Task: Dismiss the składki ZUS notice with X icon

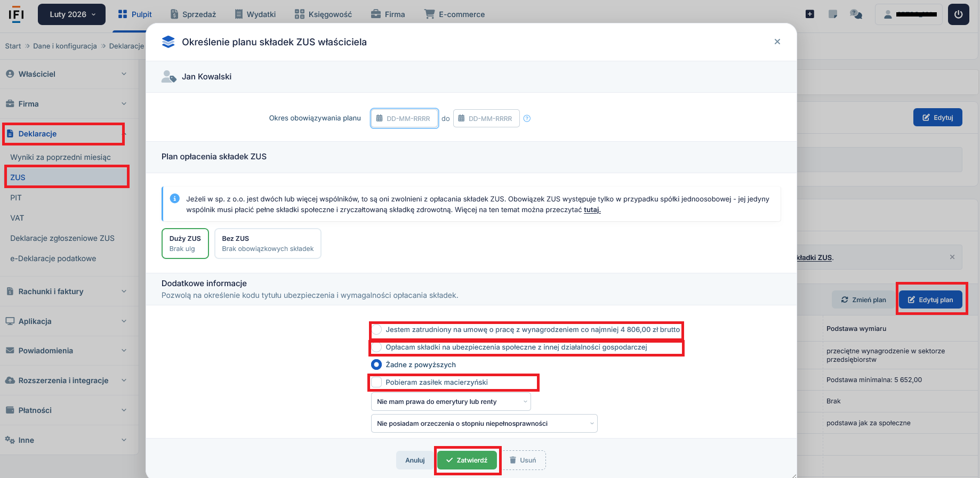Action: coord(952,257)
